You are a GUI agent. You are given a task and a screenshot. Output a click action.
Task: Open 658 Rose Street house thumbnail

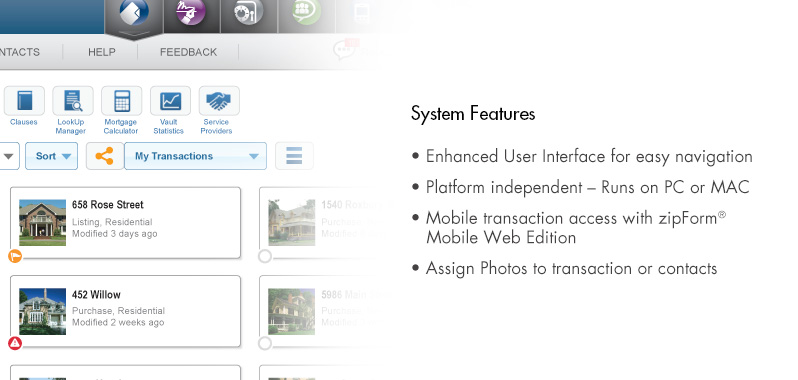pyautogui.click(x=42, y=222)
